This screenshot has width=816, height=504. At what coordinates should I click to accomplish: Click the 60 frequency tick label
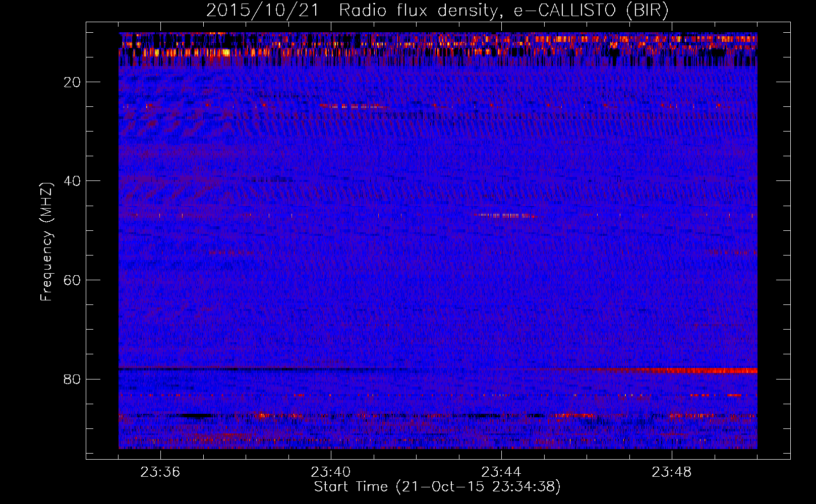point(72,280)
